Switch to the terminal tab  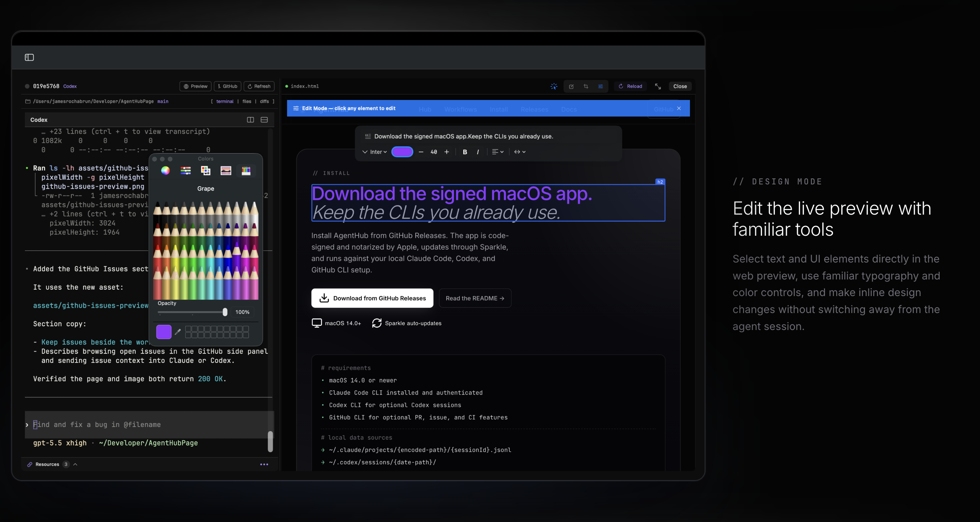click(x=225, y=101)
